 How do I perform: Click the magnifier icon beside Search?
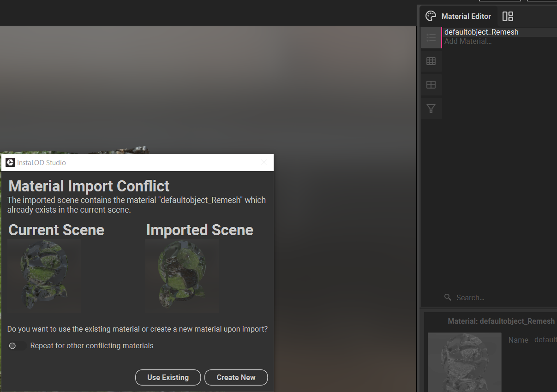click(x=448, y=297)
